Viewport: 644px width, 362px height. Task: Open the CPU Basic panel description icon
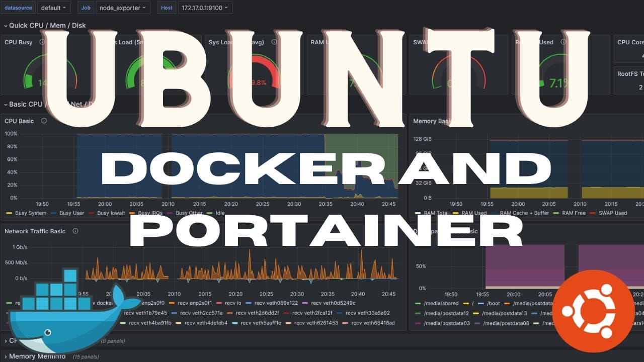[43, 121]
